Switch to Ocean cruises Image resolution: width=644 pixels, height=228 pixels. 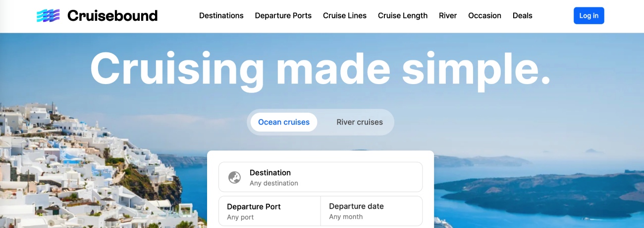click(x=284, y=122)
